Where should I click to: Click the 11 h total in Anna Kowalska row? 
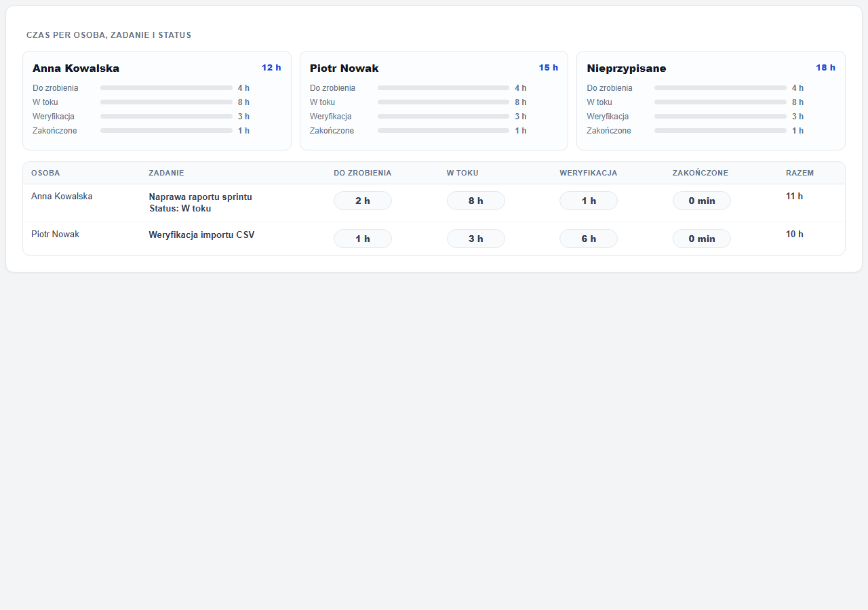pos(795,197)
